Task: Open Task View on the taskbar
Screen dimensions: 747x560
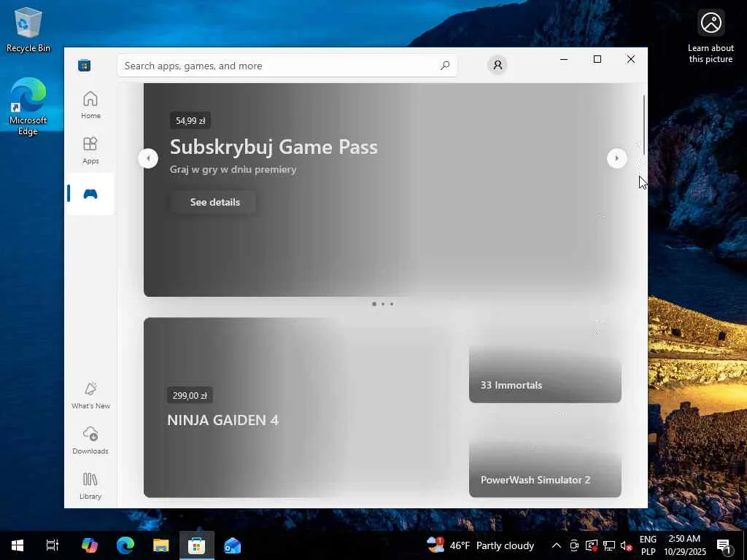Action: (x=53, y=545)
